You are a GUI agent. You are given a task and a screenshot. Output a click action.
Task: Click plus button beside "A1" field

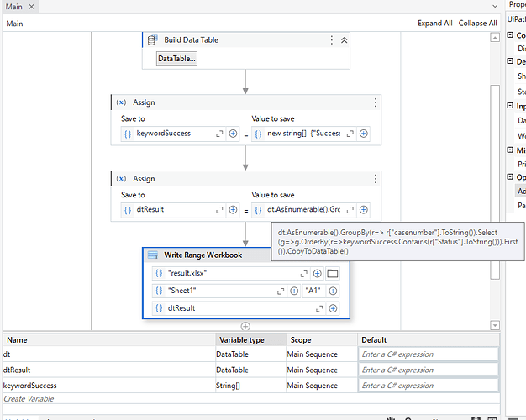[333, 291]
